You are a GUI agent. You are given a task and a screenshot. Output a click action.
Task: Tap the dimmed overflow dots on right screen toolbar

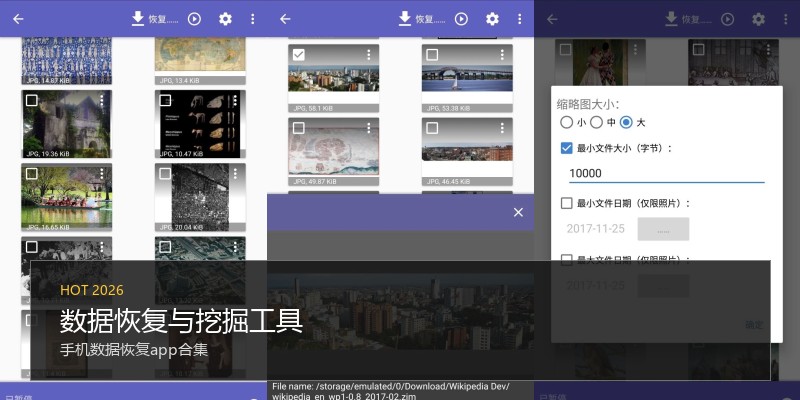(x=786, y=19)
